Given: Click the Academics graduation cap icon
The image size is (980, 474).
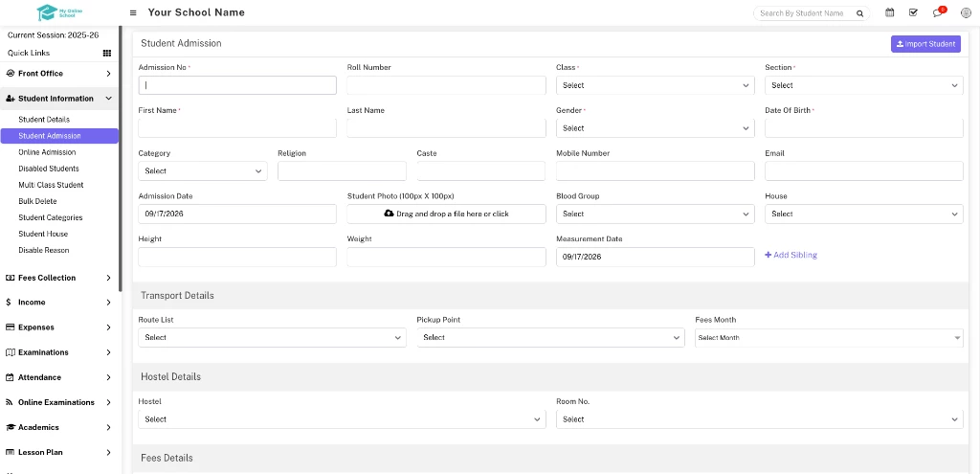Looking at the screenshot, I should pyautogui.click(x=10, y=427).
